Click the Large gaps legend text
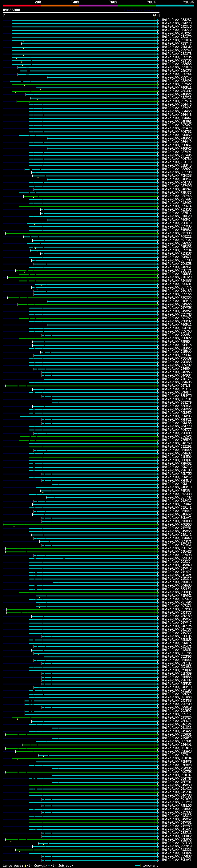Viewport: 197px width, 868px height. coord(38,866)
